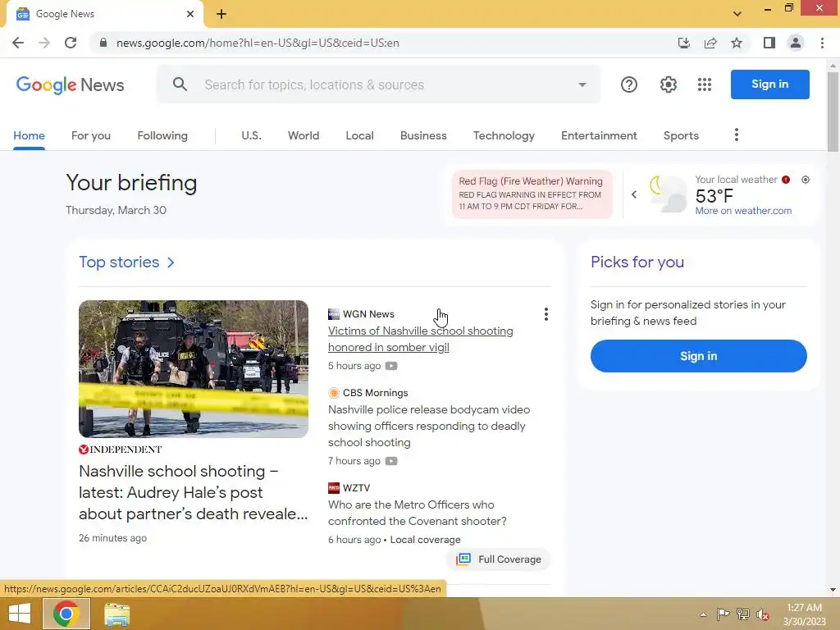The height and width of the screenshot is (630, 840).
Task: Click the Google News logo
Action: point(71,84)
